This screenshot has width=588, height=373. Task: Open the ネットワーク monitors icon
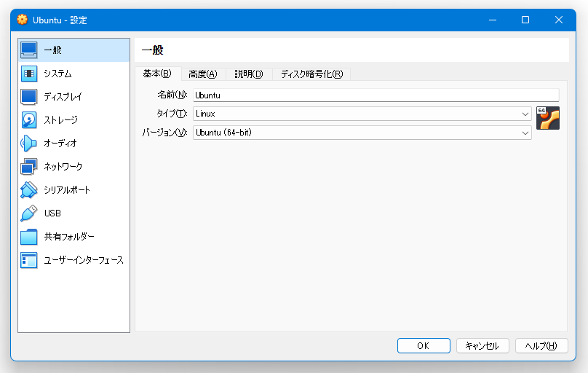click(x=29, y=167)
